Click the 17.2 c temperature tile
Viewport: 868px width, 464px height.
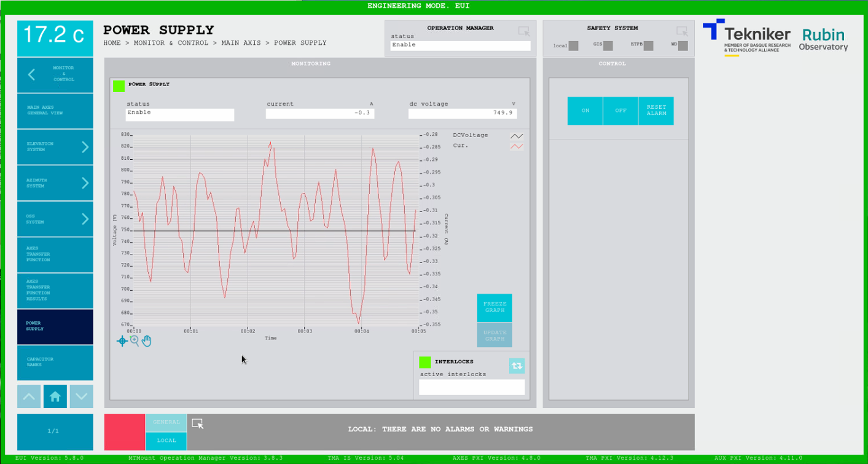pos(55,38)
